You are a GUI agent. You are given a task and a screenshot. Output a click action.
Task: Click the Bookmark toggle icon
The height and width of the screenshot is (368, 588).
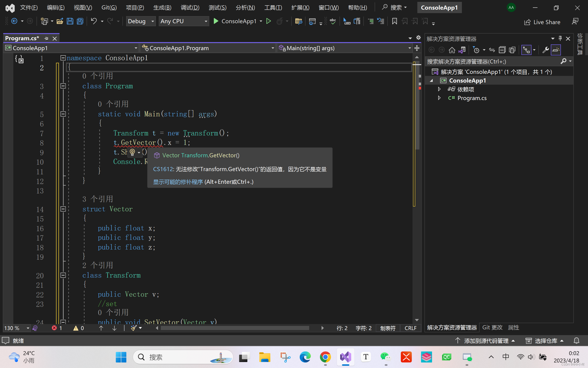[x=394, y=21]
